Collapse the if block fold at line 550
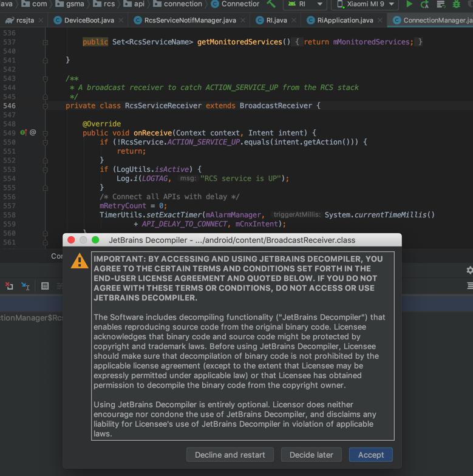The image size is (473, 476). pyautogui.click(x=45, y=142)
